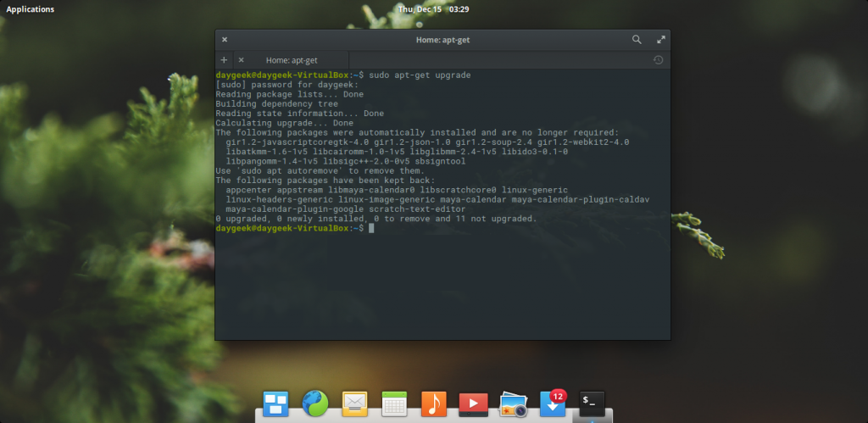Click the Terminal icon in the dock

click(x=592, y=404)
